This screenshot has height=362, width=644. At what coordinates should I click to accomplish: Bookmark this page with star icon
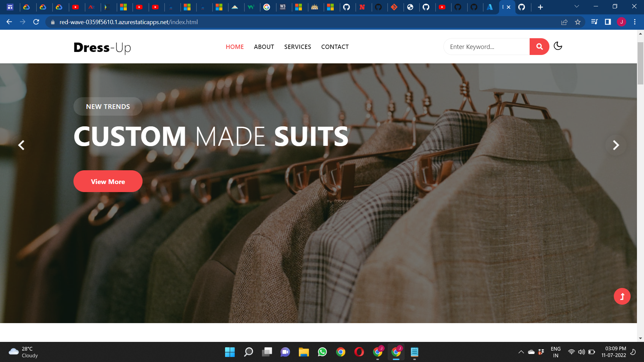coord(578,22)
